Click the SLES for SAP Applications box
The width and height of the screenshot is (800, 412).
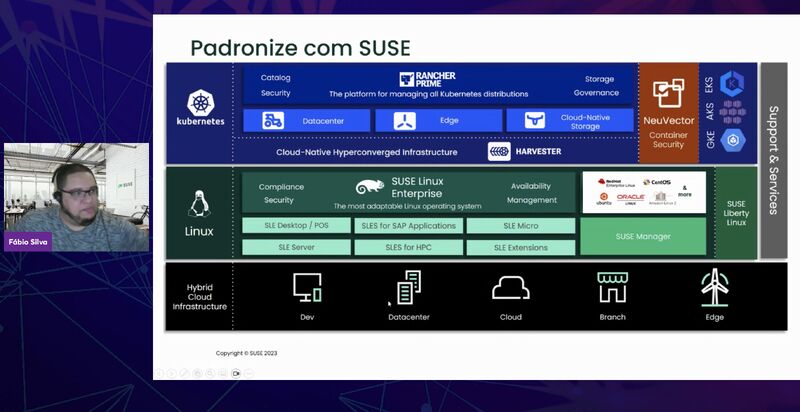(409, 225)
